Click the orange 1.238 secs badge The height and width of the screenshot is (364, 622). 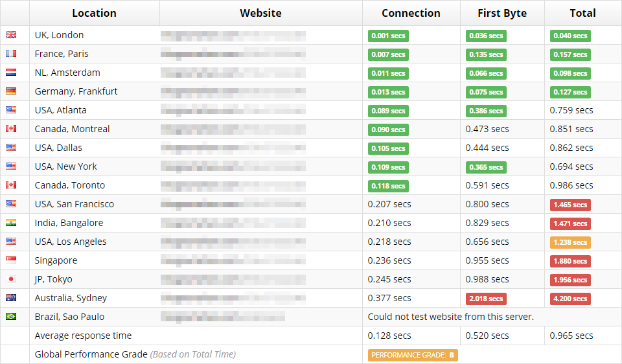570,242
